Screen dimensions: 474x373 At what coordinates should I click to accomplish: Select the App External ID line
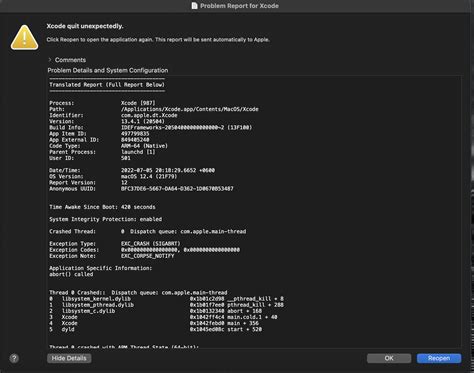99,140
